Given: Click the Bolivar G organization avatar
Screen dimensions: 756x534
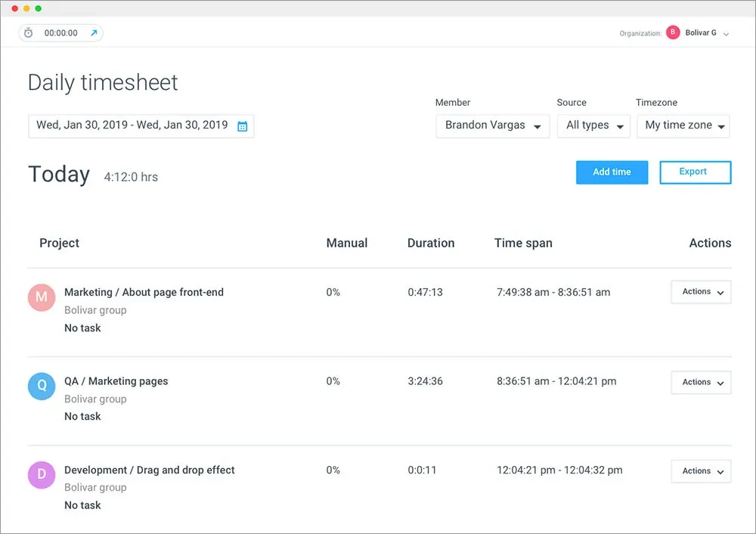Looking at the screenshot, I should click(673, 33).
